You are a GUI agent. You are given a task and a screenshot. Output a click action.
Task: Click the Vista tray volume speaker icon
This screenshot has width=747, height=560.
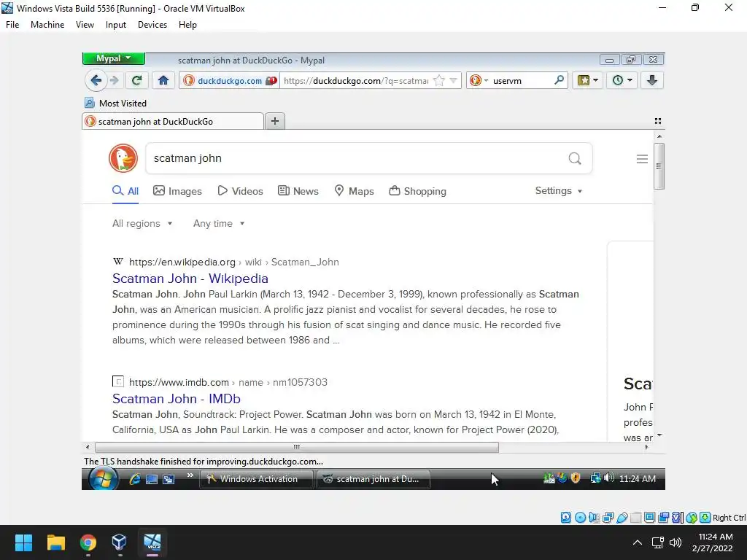608,478
